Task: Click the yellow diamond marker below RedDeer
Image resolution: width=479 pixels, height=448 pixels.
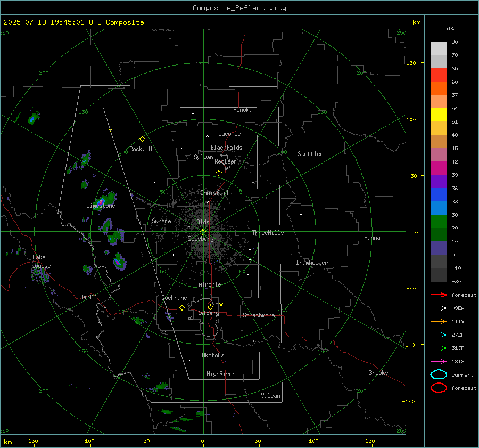Action: (x=219, y=173)
